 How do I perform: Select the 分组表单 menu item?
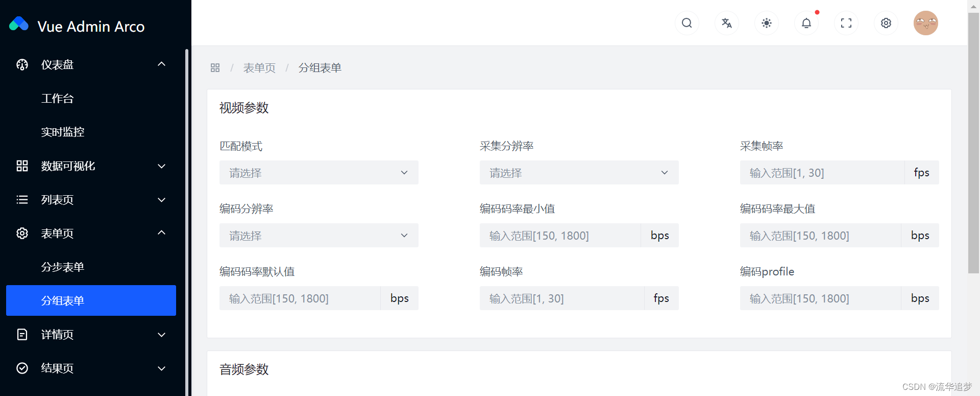(91, 300)
